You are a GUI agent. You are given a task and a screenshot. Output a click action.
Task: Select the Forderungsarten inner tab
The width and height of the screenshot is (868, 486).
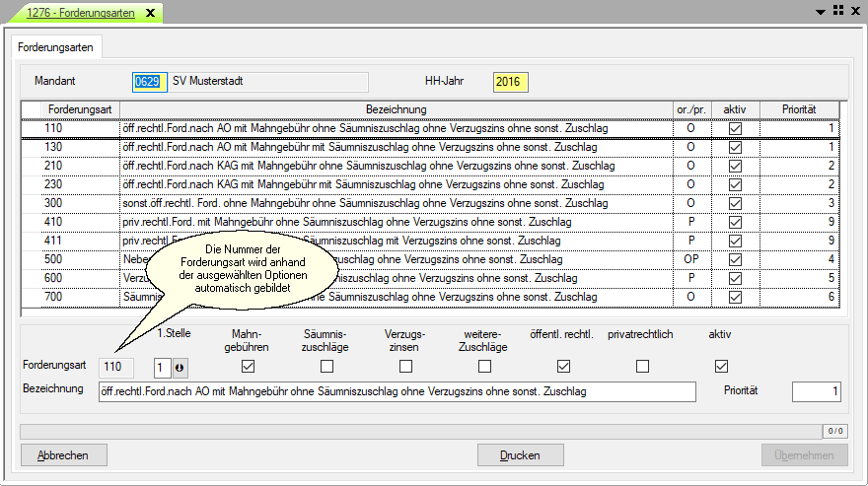54,46
